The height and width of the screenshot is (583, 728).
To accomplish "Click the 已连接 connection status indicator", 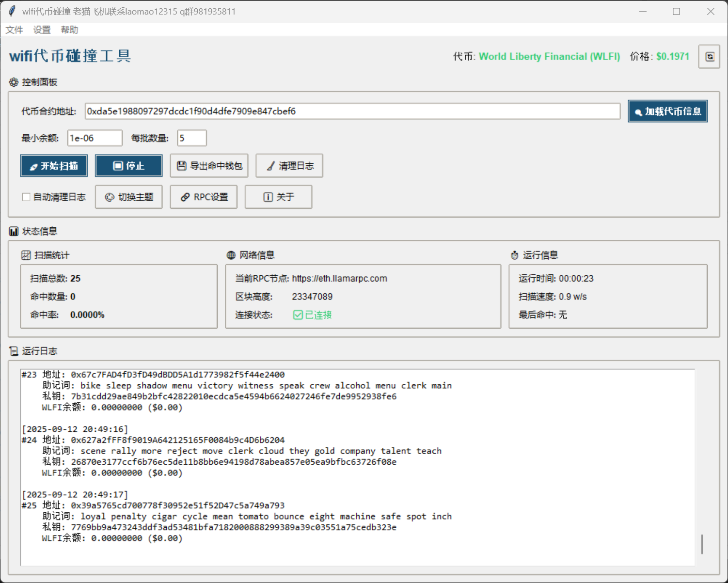I will click(x=313, y=315).
